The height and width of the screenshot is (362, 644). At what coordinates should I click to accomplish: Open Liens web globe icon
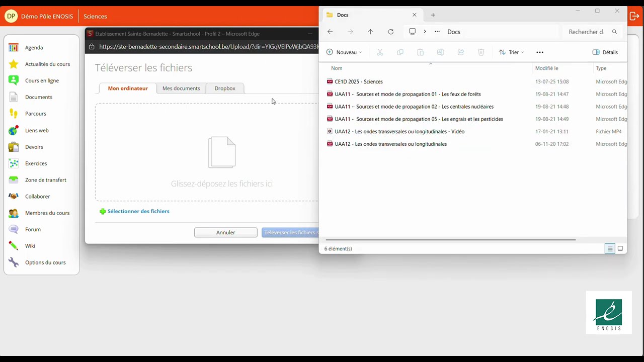(x=14, y=130)
